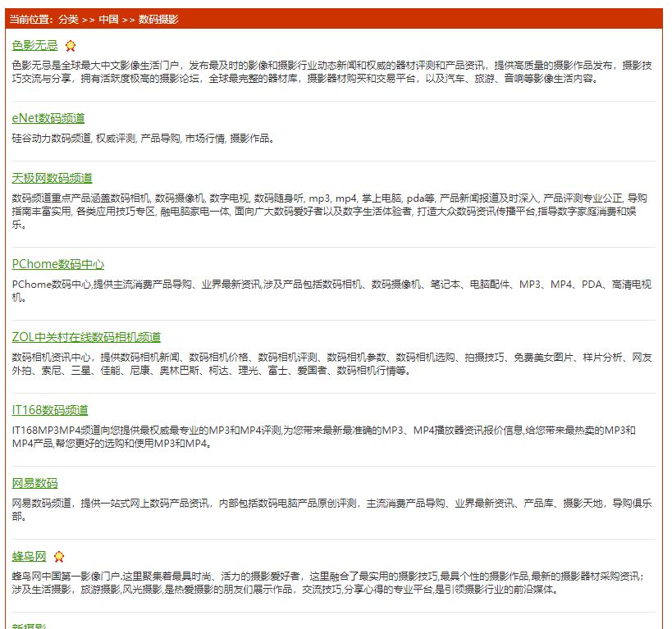Click 数码摄影 in the breadcrumb bar
672x629 pixels.
point(158,20)
